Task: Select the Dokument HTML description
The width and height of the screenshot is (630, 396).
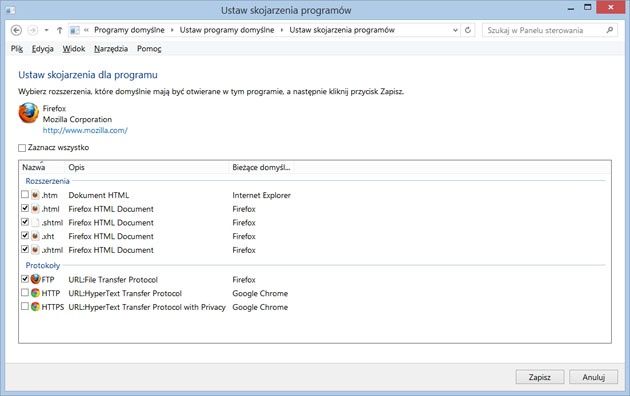Action: click(99, 195)
